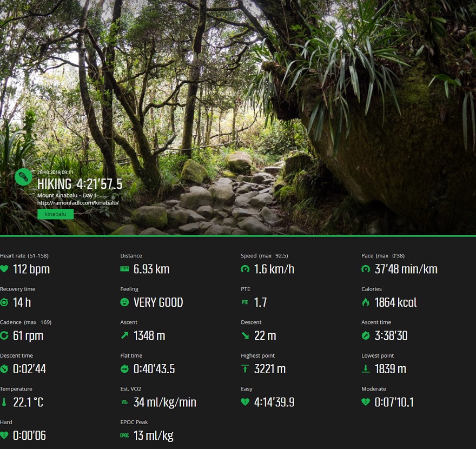Open the ramonfadli.com/kinabalu link
Screen dimensions: 476x449
78,203
